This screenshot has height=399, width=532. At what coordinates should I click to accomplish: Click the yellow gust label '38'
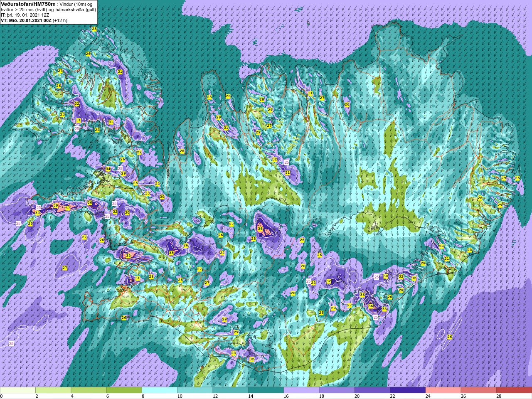coord(128,256)
